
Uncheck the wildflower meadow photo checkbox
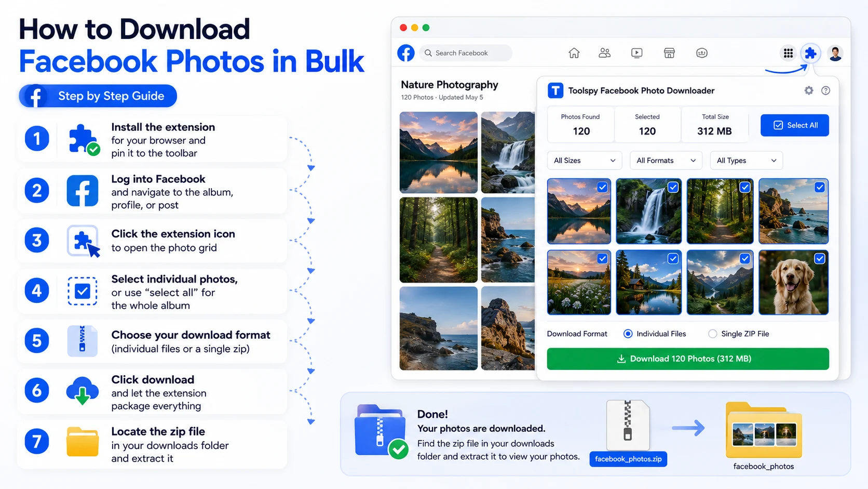pyautogui.click(x=602, y=258)
